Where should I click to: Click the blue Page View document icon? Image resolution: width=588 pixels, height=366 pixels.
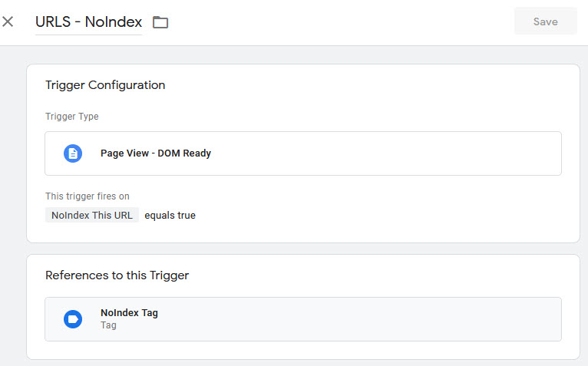73,153
